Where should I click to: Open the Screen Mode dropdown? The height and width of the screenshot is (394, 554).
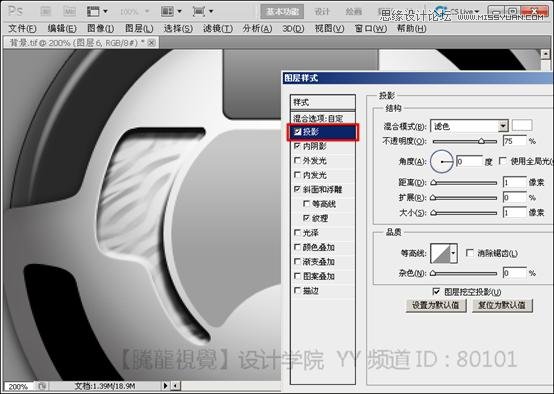point(203,11)
